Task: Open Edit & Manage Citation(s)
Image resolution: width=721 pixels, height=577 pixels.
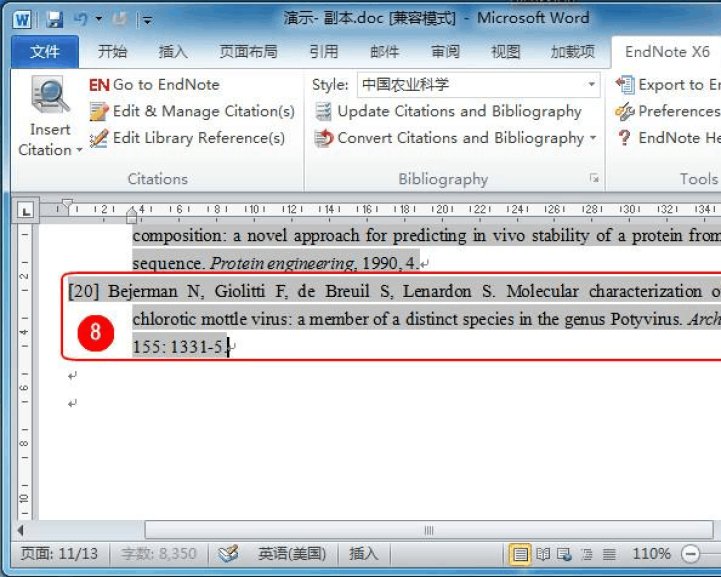Action: click(x=192, y=111)
